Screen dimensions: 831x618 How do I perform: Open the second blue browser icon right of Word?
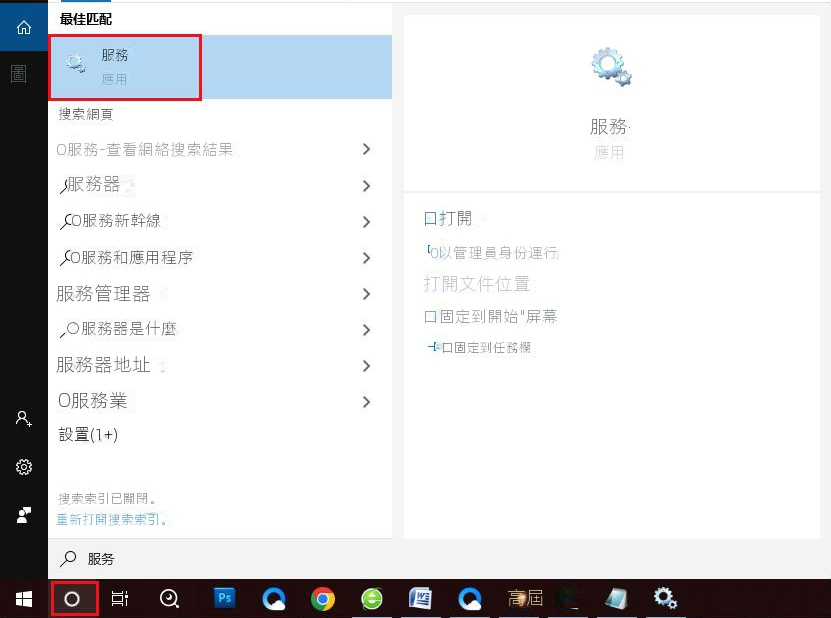[470, 599]
